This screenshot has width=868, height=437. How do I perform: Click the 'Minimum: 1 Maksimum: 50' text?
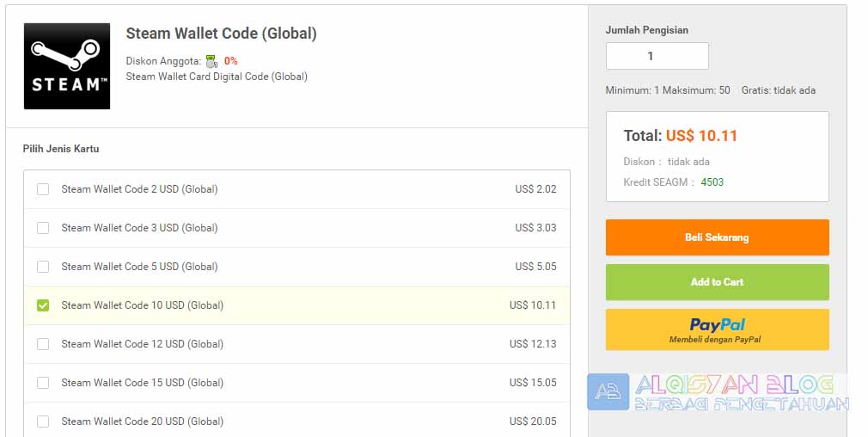(668, 90)
